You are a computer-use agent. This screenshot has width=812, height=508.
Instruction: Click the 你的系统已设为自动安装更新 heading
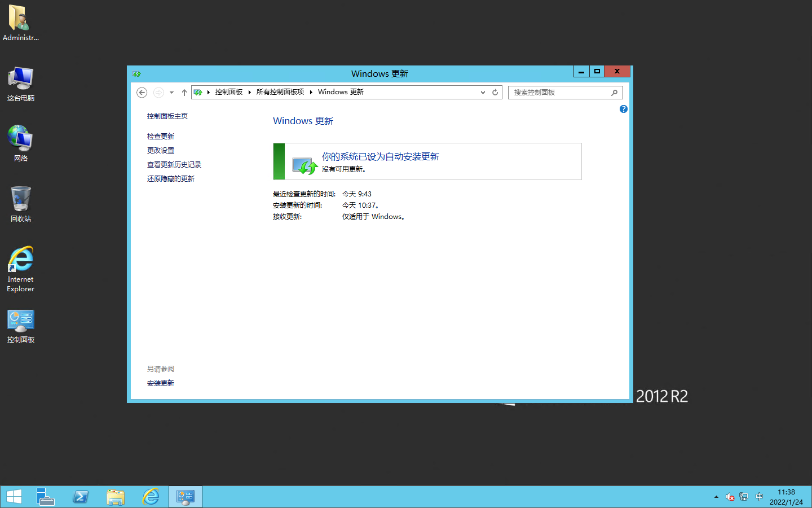(381, 156)
